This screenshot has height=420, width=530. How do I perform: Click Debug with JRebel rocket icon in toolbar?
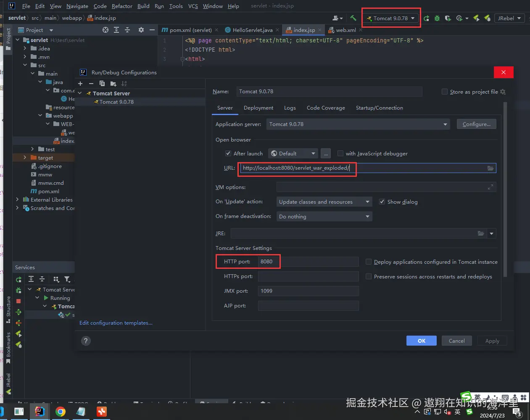point(487,18)
